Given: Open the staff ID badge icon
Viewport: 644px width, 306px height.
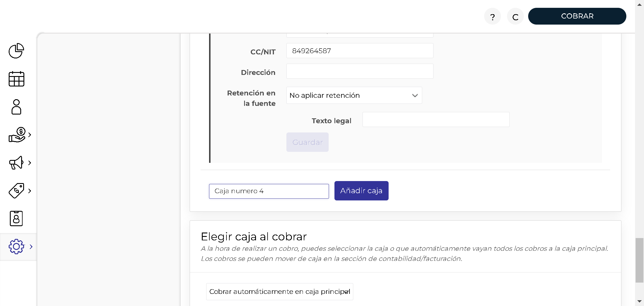Looking at the screenshot, I should pos(16,218).
